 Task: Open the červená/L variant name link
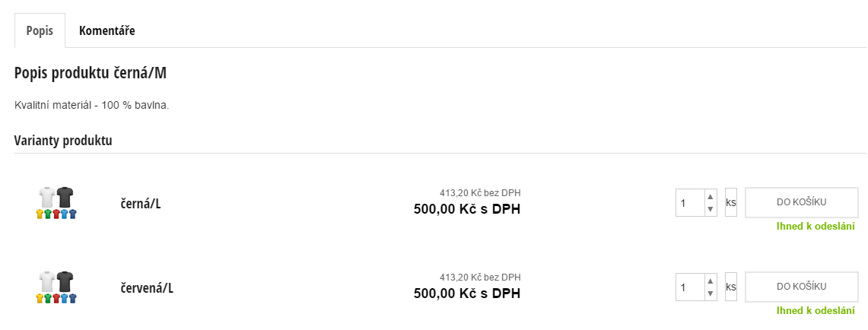click(147, 287)
